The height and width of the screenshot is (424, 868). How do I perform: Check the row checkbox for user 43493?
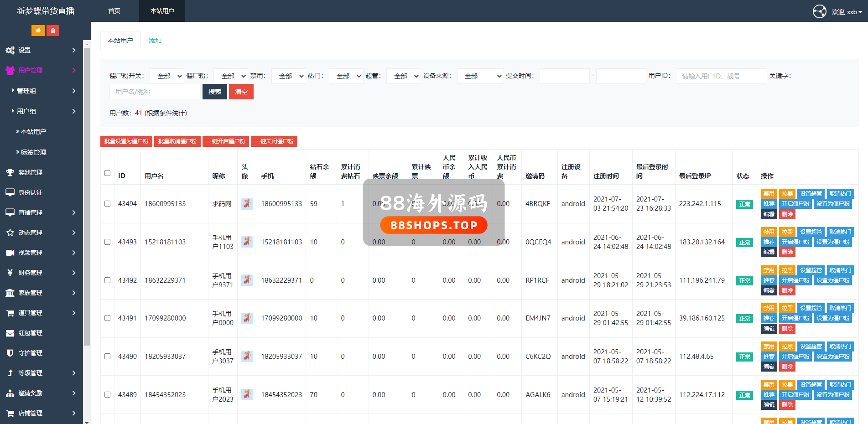click(x=107, y=242)
